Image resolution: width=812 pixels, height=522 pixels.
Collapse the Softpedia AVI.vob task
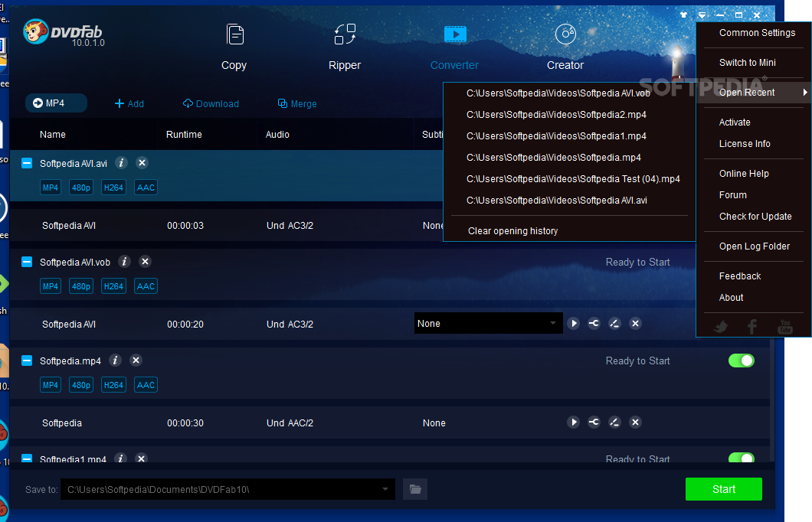[26, 262]
